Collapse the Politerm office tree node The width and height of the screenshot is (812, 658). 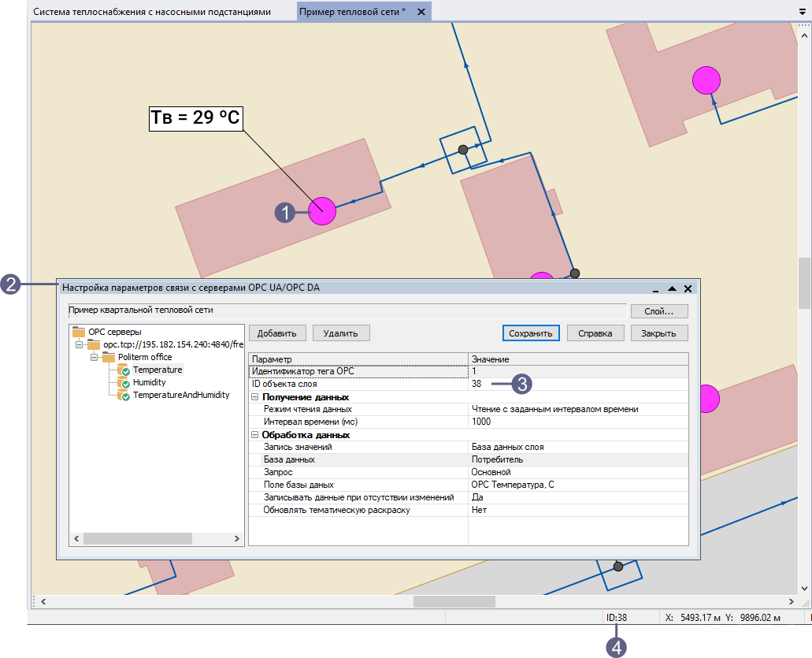pos(95,358)
